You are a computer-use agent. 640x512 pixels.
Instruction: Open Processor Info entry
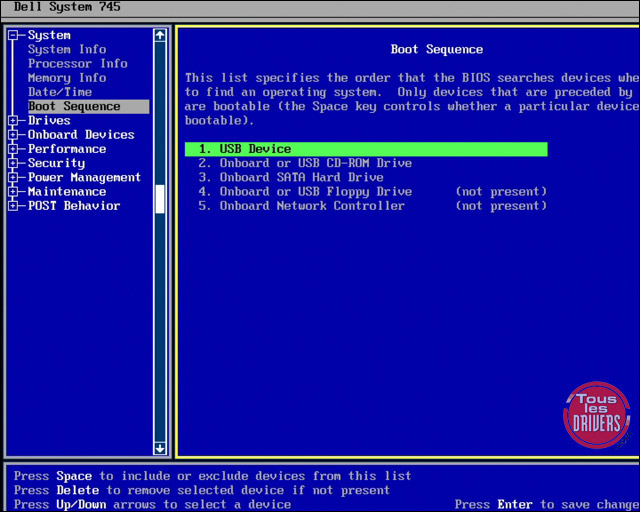pyautogui.click(x=78, y=64)
